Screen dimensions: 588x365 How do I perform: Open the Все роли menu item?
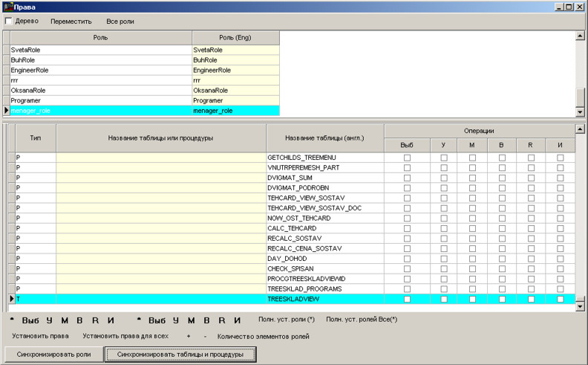point(120,22)
